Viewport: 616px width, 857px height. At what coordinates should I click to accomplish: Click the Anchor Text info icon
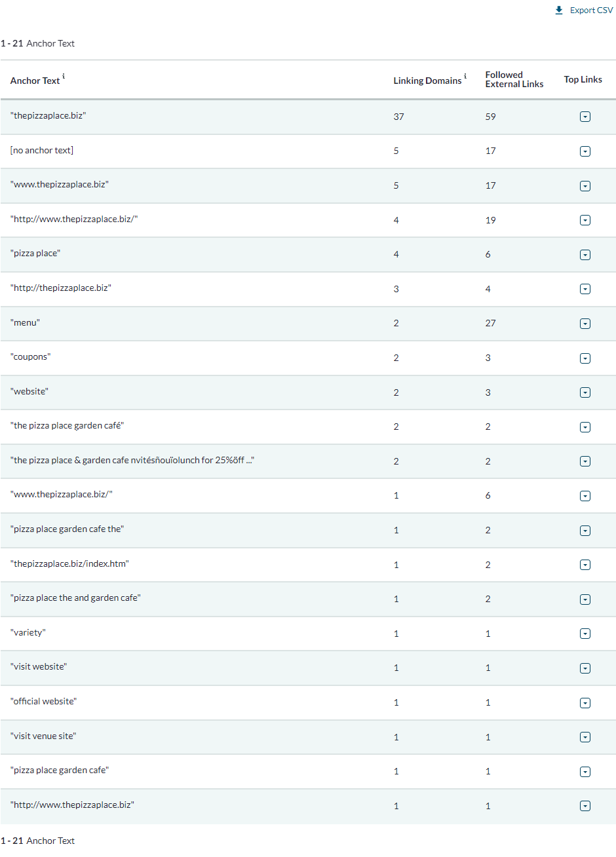tap(64, 77)
